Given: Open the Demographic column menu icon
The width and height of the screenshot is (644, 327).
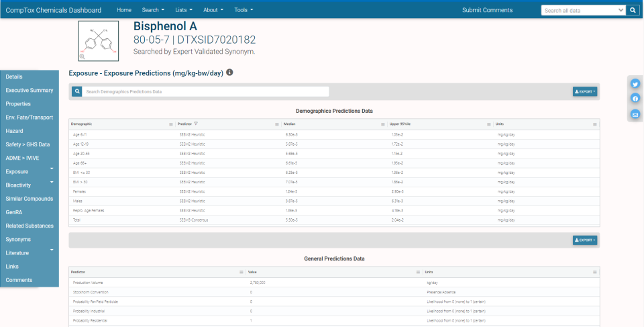Looking at the screenshot, I should 171,124.
